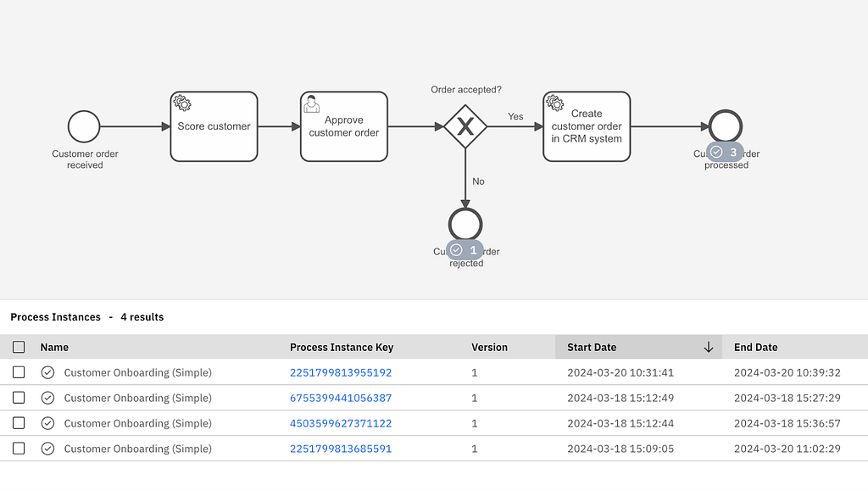Click end date 2024-03-20 11:02:29
868x491 pixels.
[x=787, y=449]
